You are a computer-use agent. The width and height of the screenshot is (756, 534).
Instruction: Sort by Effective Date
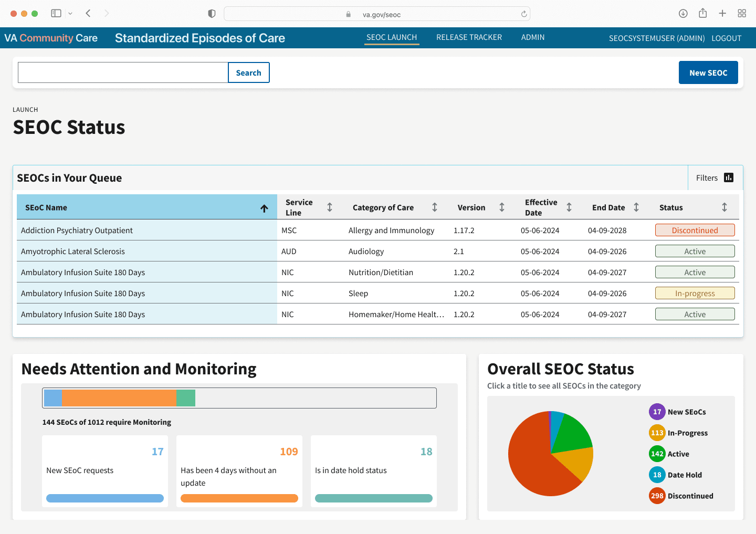tap(570, 207)
